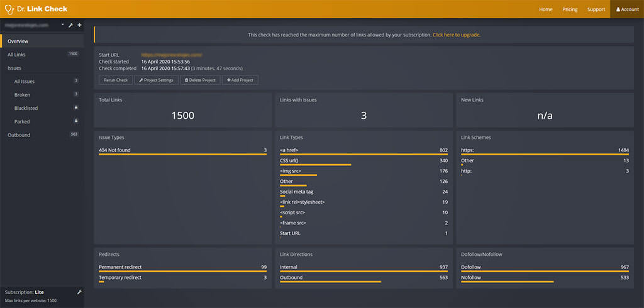Image resolution: width=644 pixels, height=308 pixels.
Task: Click the Delete Project button
Action: point(200,80)
